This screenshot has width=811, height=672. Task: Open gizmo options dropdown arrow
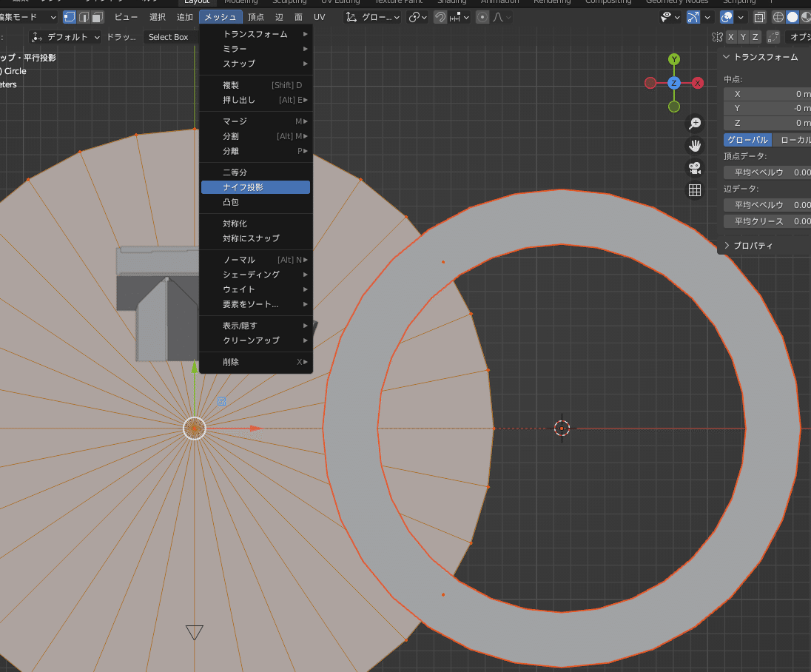tap(707, 17)
